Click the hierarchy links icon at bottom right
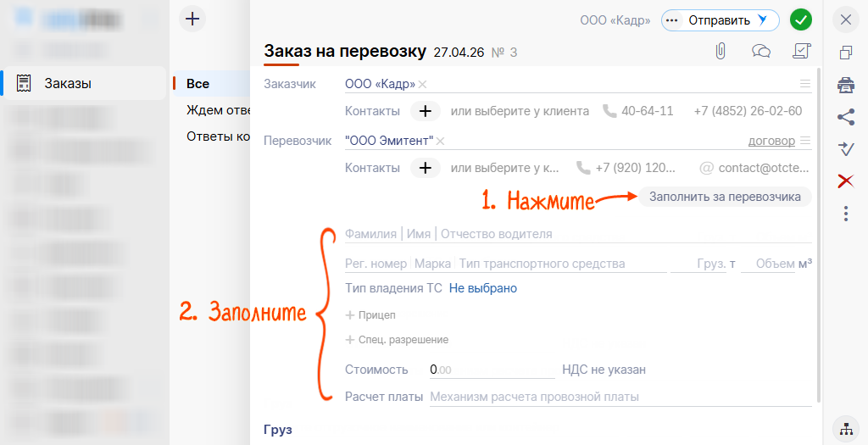 pyautogui.click(x=846, y=428)
